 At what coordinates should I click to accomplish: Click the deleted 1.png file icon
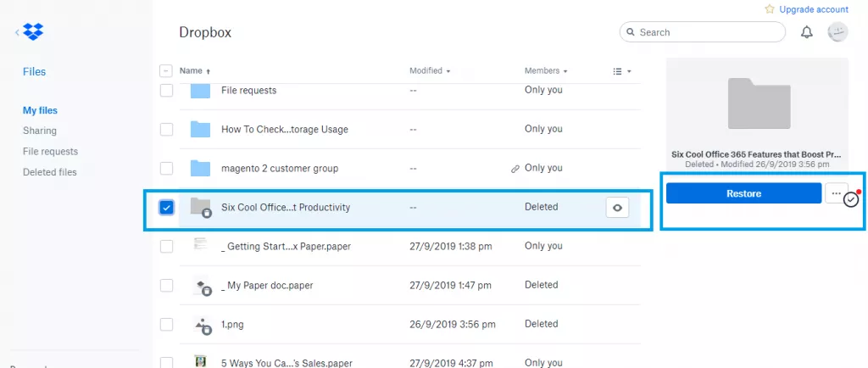click(x=202, y=325)
